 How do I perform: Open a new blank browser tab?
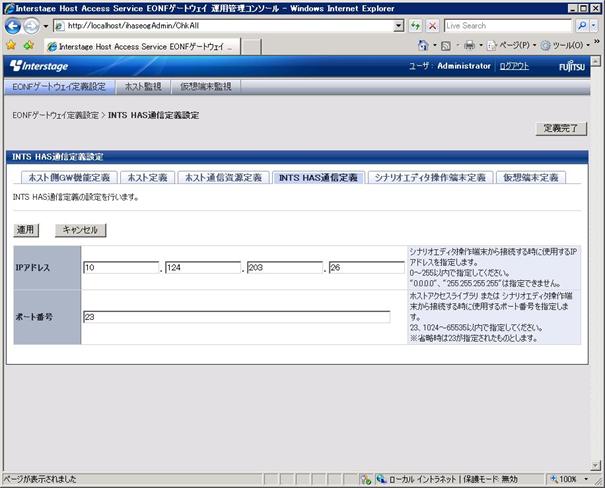tap(251, 47)
